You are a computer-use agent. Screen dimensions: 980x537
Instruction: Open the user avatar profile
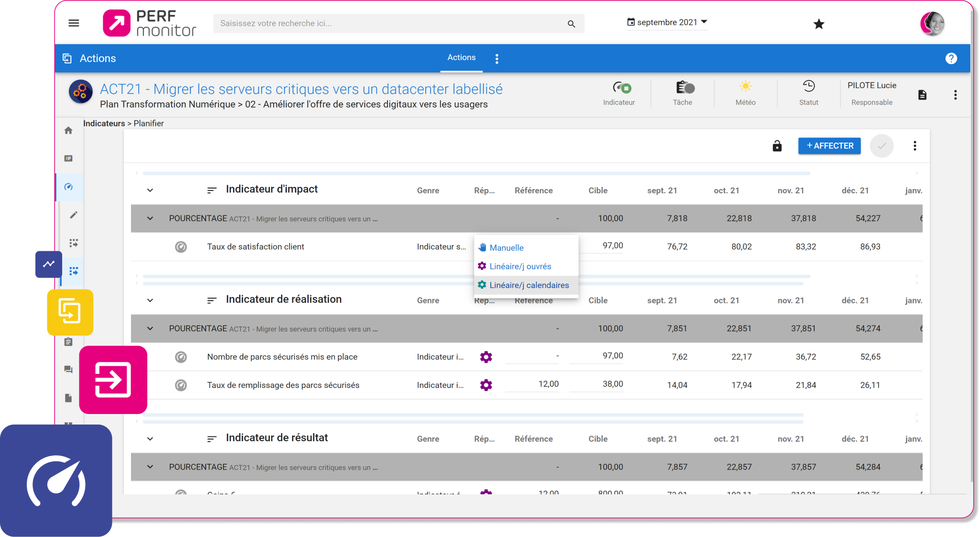click(932, 23)
